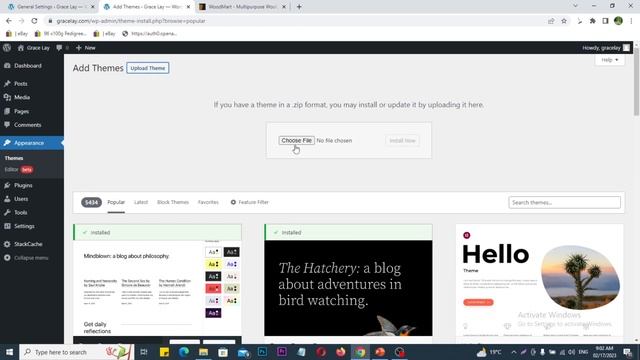Open the Settings menu
Image resolution: width=640 pixels, height=360 pixels.
tap(24, 226)
